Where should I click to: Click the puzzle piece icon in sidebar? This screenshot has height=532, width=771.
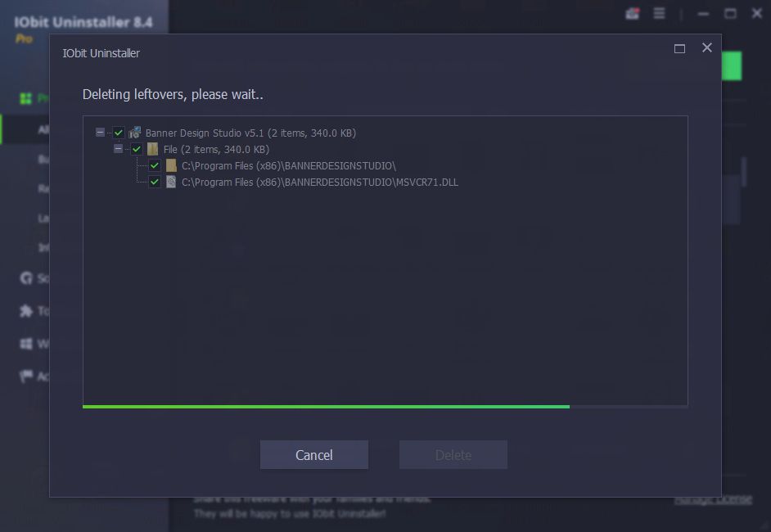tap(25, 311)
